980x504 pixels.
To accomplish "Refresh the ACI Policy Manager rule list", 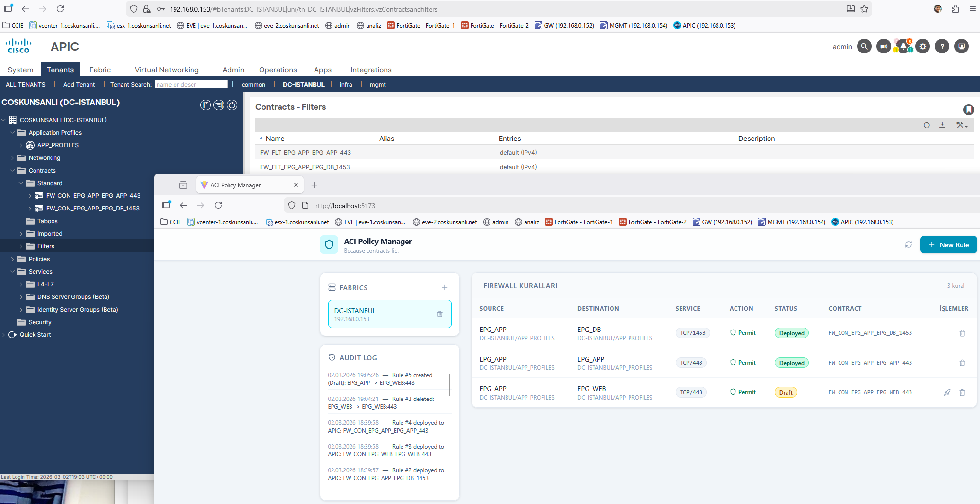I will click(908, 244).
